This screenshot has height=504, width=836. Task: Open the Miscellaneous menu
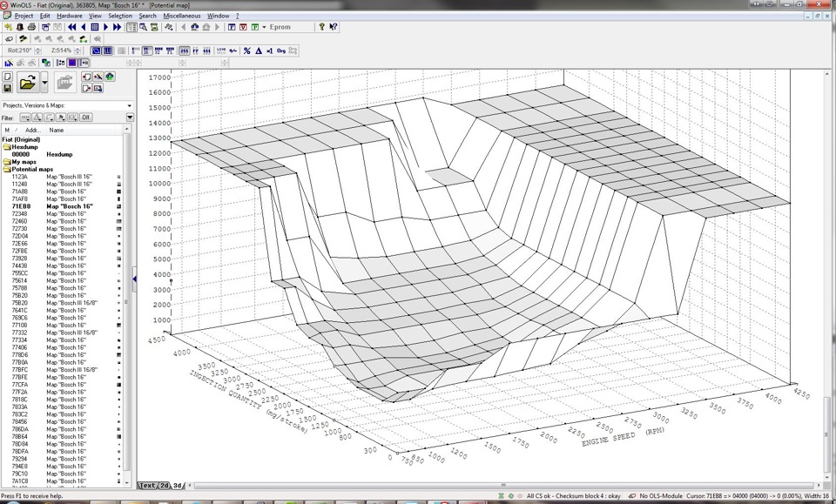[x=182, y=16]
